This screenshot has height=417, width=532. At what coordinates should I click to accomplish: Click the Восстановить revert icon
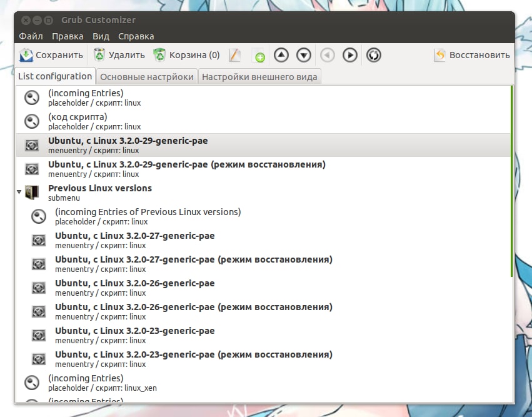(x=439, y=55)
